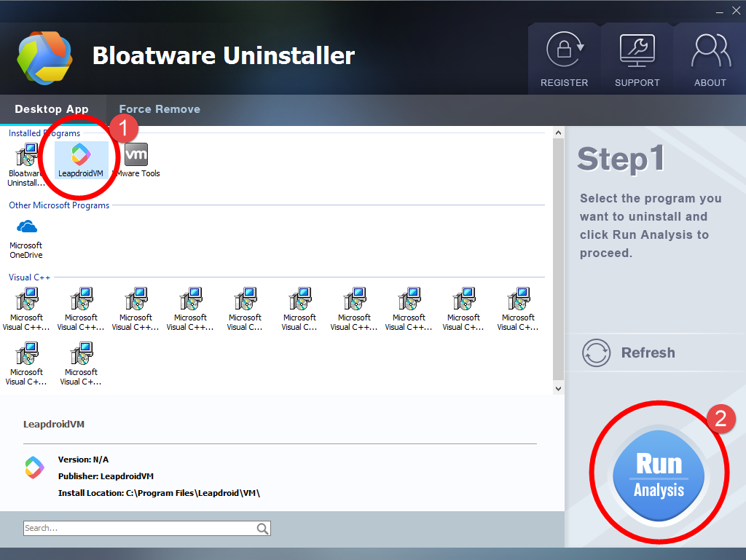Select the VMware Tools program icon

pyautogui.click(x=136, y=154)
